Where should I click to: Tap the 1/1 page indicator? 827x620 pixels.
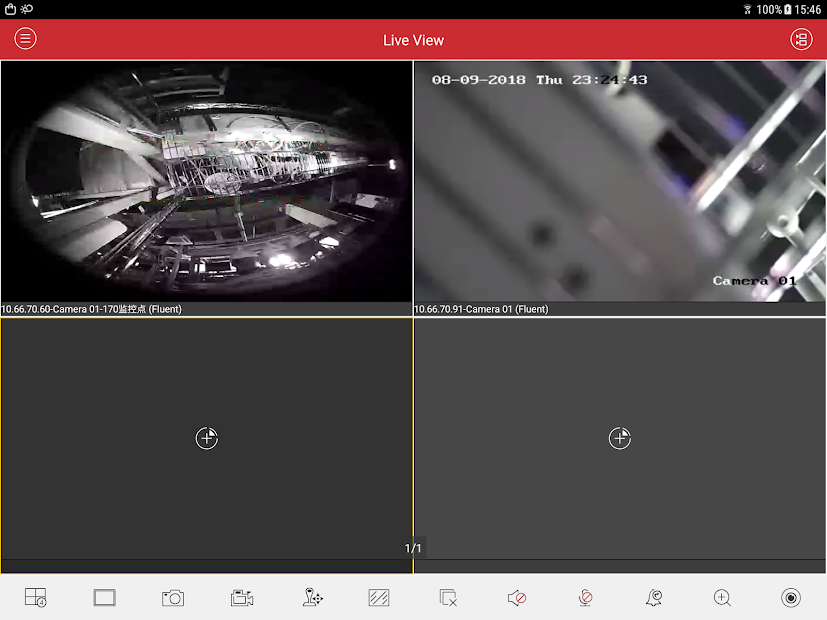413,547
